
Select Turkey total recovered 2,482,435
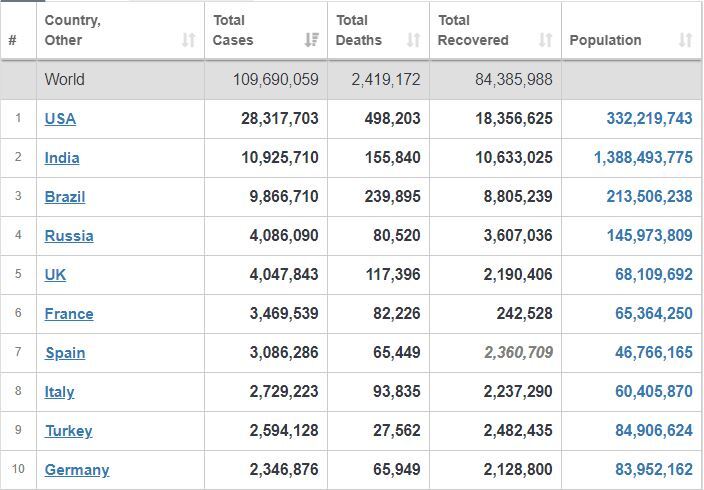click(518, 431)
